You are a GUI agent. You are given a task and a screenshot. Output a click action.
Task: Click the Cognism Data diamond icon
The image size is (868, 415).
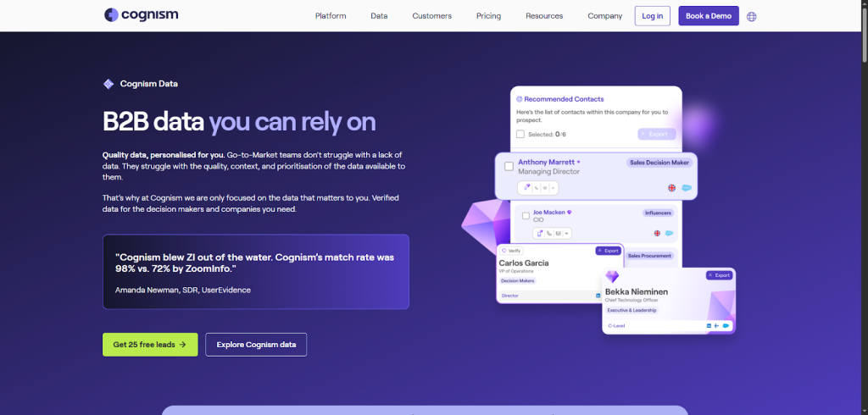tap(108, 84)
